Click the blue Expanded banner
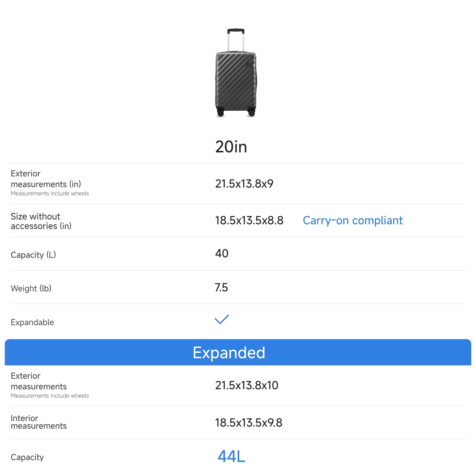 click(238, 352)
